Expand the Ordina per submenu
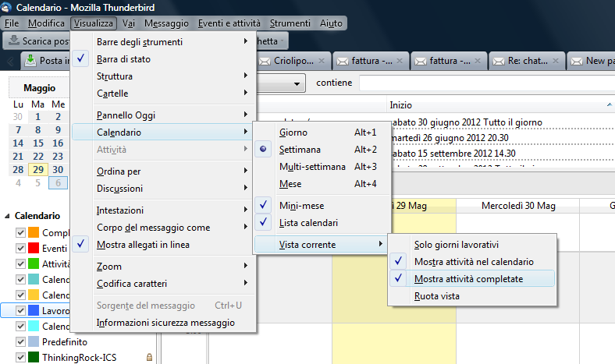Image resolution: width=615 pixels, height=364 pixels. pos(163,171)
